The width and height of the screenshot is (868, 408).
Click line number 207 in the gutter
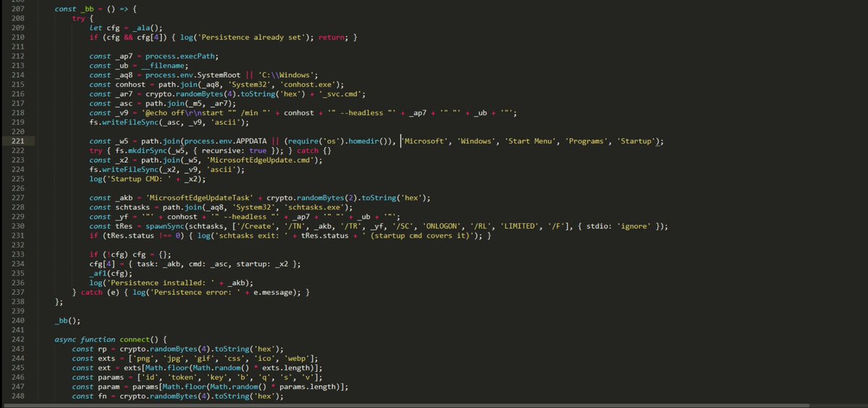[17, 9]
